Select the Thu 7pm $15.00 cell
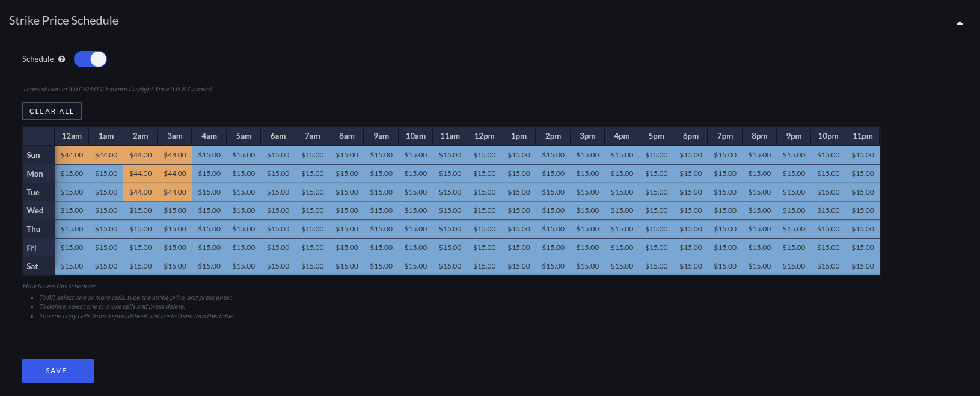 click(725, 229)
